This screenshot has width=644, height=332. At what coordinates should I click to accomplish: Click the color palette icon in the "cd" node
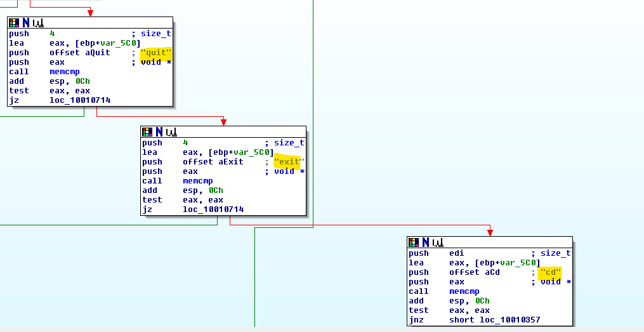pyautogui.click(x=414, y=242)
